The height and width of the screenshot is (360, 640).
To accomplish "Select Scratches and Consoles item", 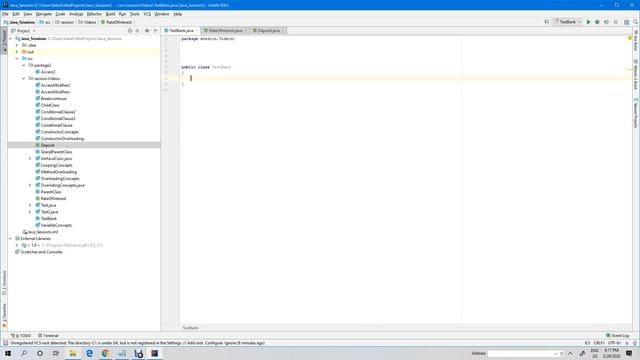I will pyautogui.click(x=39, y=252).
